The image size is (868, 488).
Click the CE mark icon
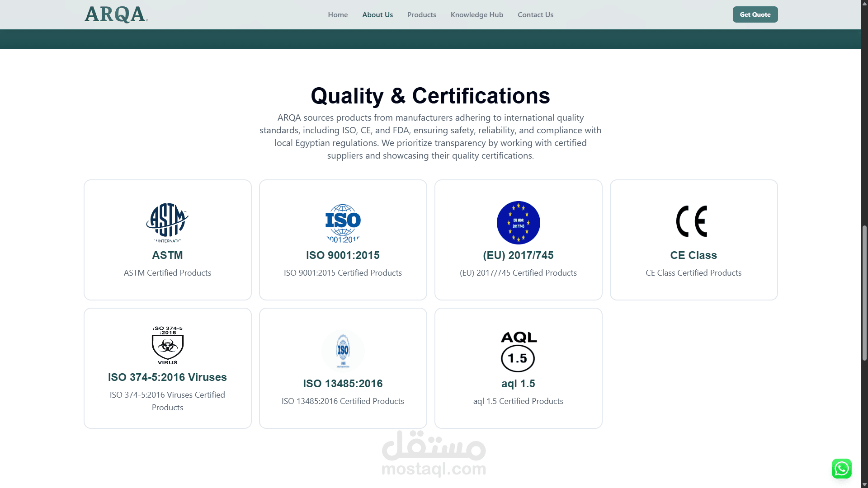point(692,221)
